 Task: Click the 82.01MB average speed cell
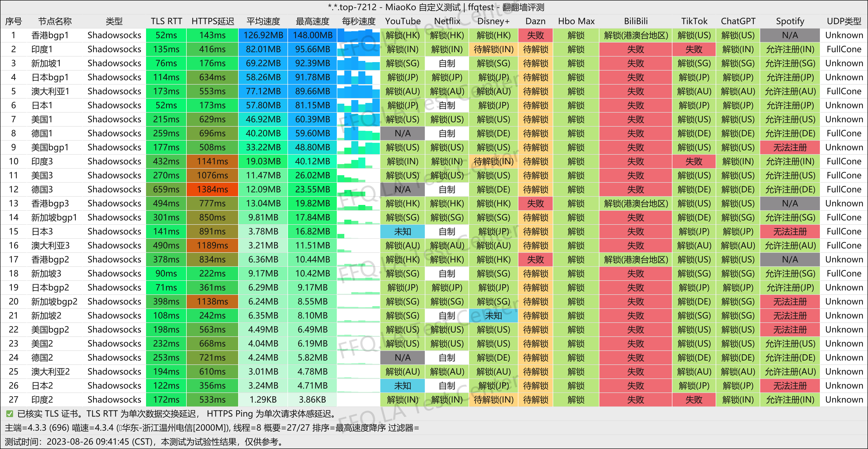[x=263, y=49]
